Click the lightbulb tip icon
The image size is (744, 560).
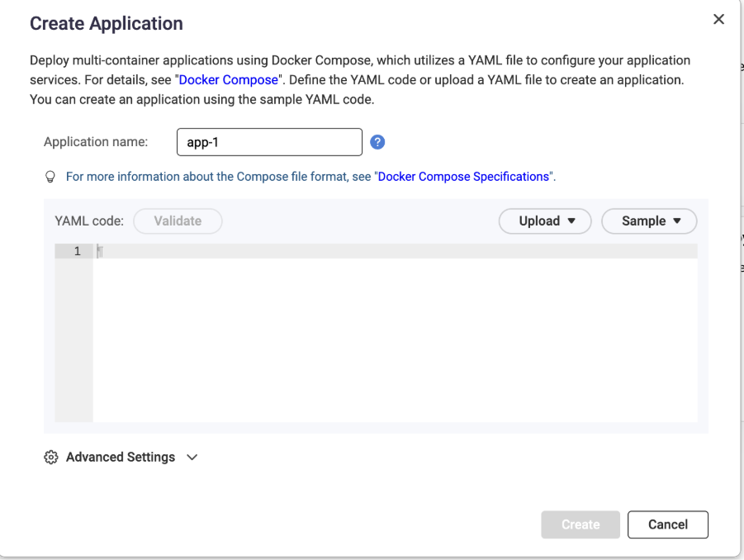50,177
